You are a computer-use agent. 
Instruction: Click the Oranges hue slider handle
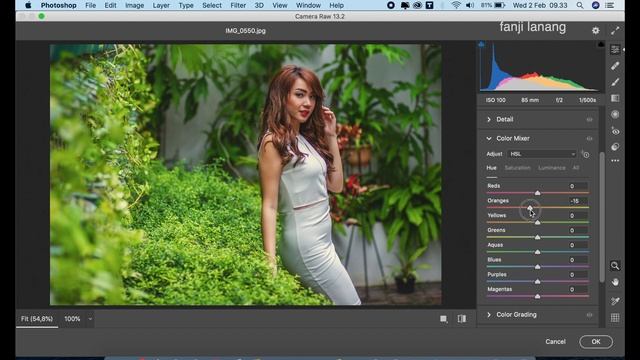[530, 208]
